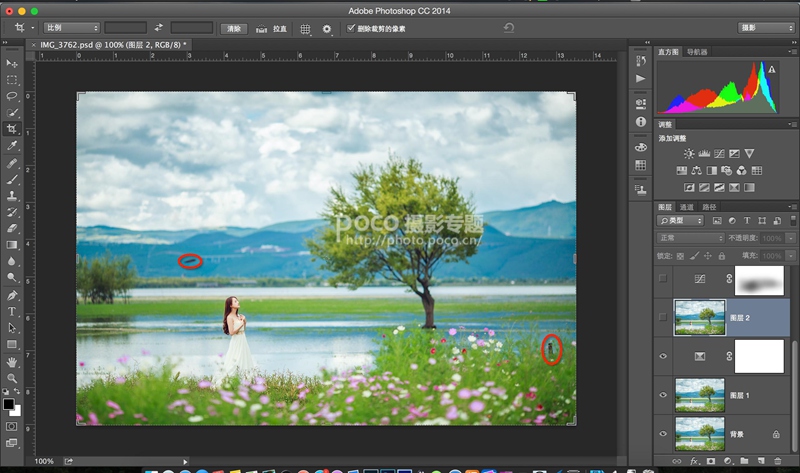The width and height of the screenshot is (800, 473).
Task: Hide the 背景 layer
Action: click(663, 434)
